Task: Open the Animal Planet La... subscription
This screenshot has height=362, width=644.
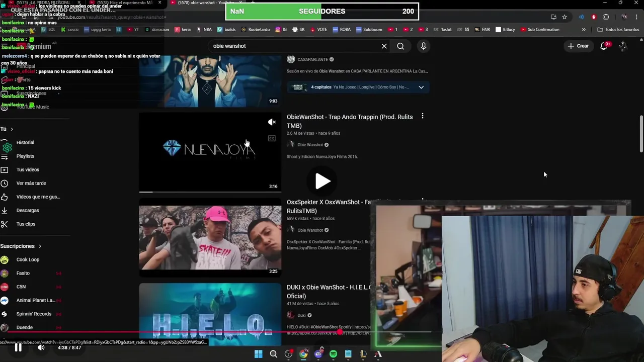Action: [x=35, y=300]
